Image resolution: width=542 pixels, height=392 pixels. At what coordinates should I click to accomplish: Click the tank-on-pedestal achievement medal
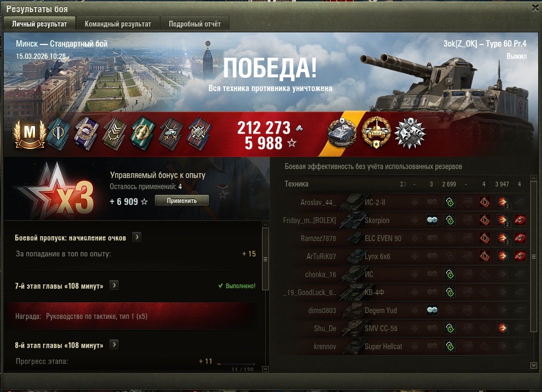tap(342, 132)
